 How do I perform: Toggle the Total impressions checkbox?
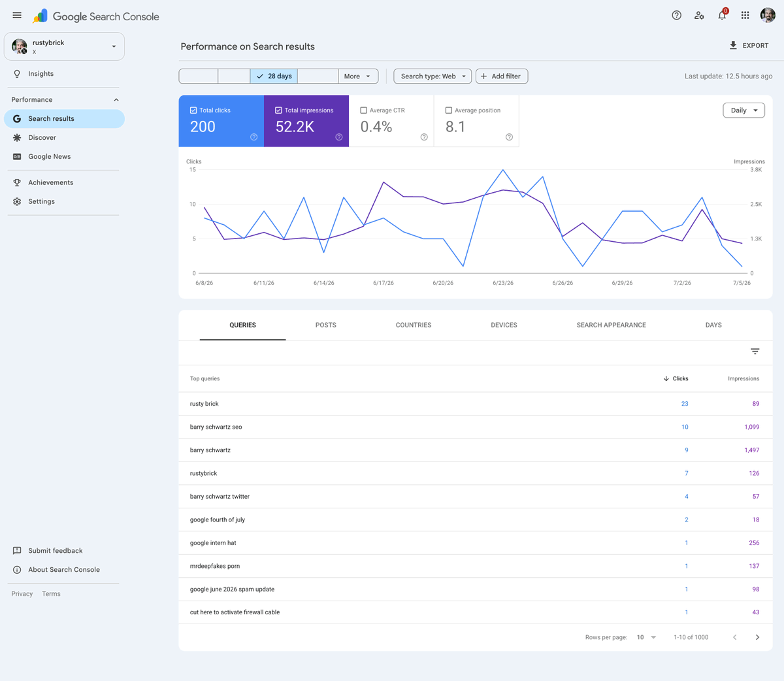278,110
